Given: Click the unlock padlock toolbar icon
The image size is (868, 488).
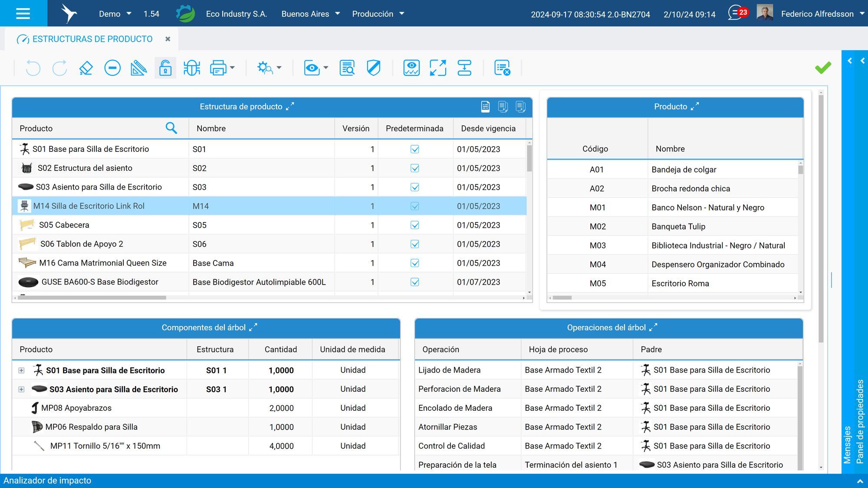Looking at the screenshot, I should pos(165,68).
